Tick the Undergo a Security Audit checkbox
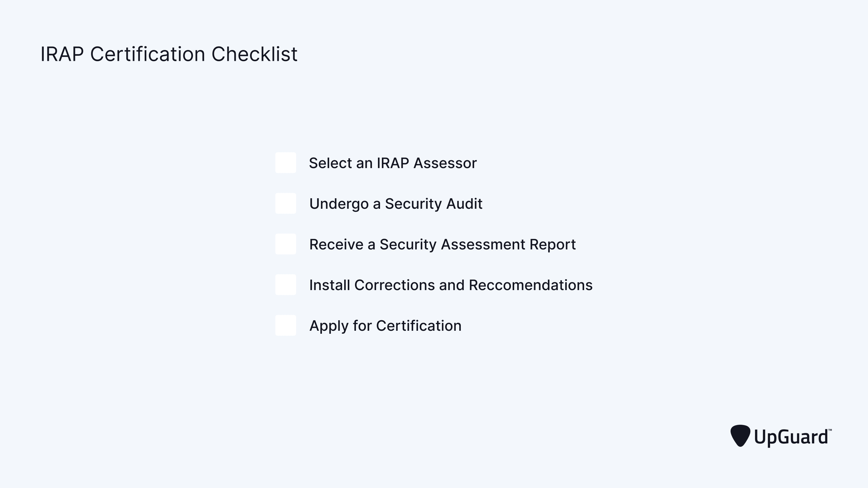The height and width of the screenshot is (488, 868). point(286,203)
